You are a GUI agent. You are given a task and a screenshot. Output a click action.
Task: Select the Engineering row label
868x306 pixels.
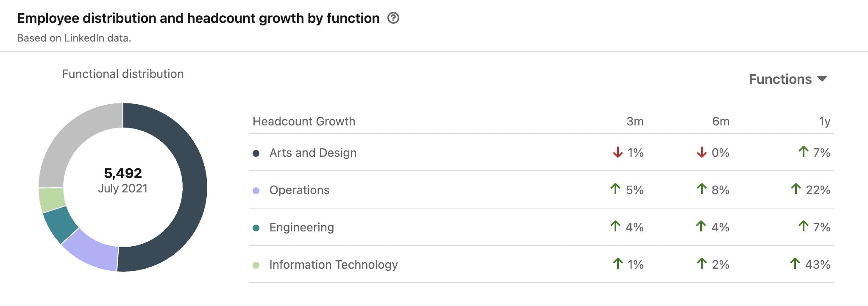tap(301, 227)
